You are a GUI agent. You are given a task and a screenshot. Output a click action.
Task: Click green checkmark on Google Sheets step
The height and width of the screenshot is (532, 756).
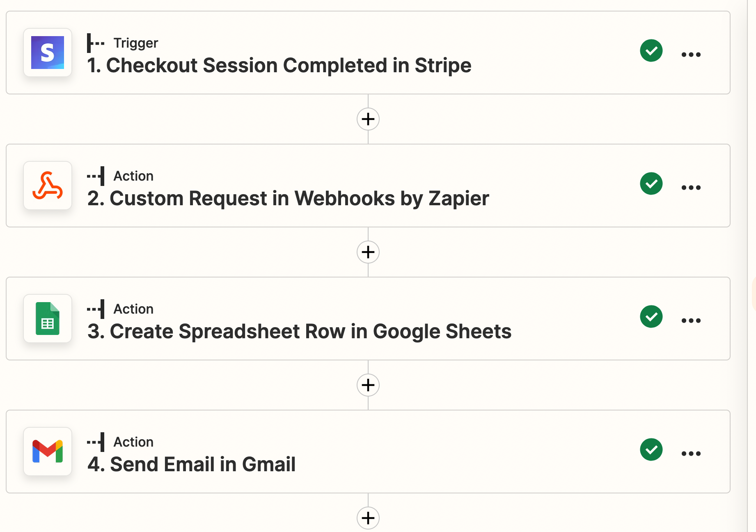[x=651, y=316]
